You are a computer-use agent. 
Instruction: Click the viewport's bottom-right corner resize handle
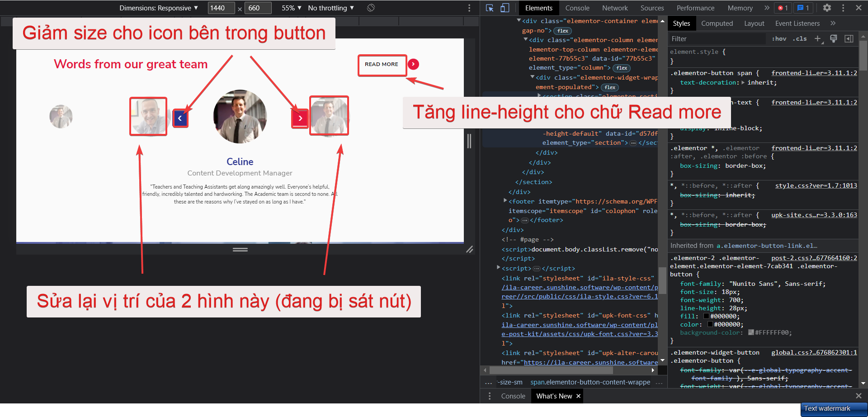pos(470,249)
